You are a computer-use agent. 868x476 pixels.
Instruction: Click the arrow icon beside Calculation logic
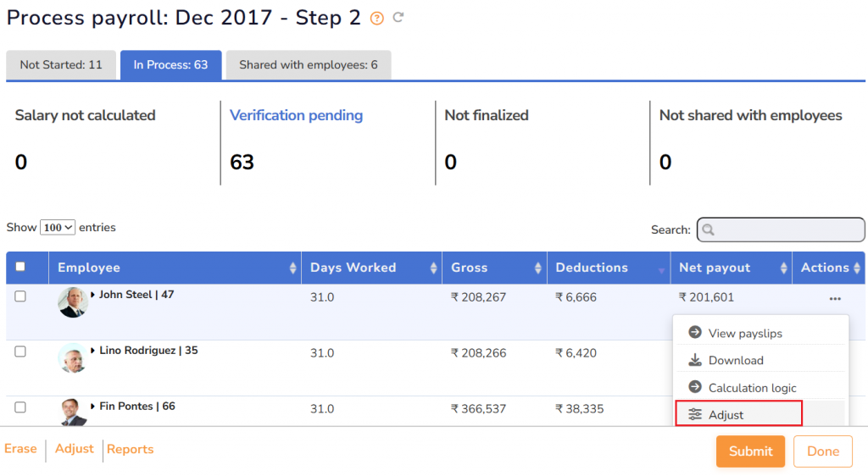[x=695, y=387]
